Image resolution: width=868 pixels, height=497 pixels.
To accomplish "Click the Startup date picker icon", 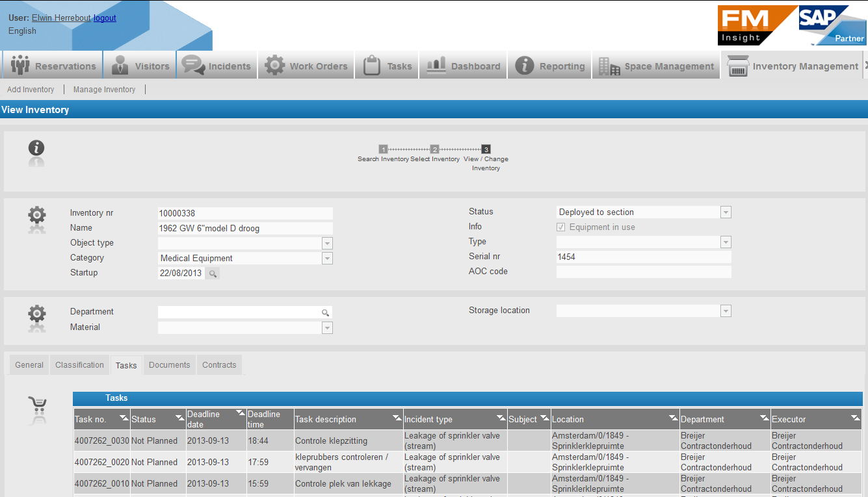I will coord(213,274).
